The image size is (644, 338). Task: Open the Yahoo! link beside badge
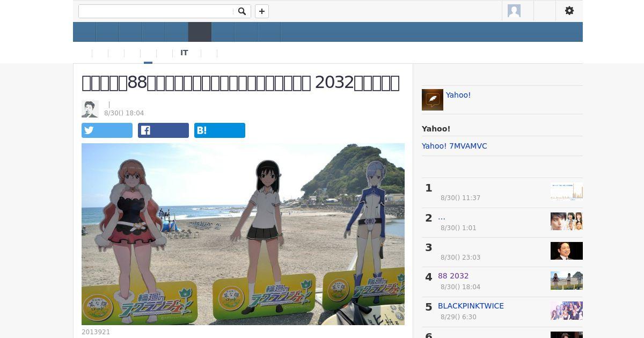(458, 95)
